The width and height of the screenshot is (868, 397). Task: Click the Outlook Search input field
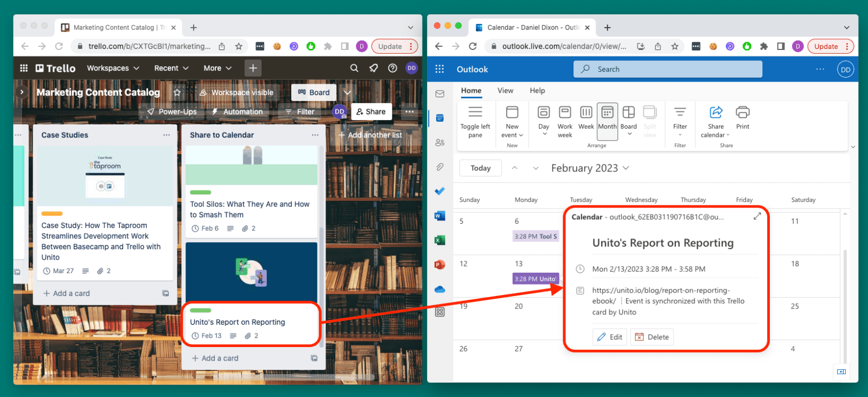(667, 69)
